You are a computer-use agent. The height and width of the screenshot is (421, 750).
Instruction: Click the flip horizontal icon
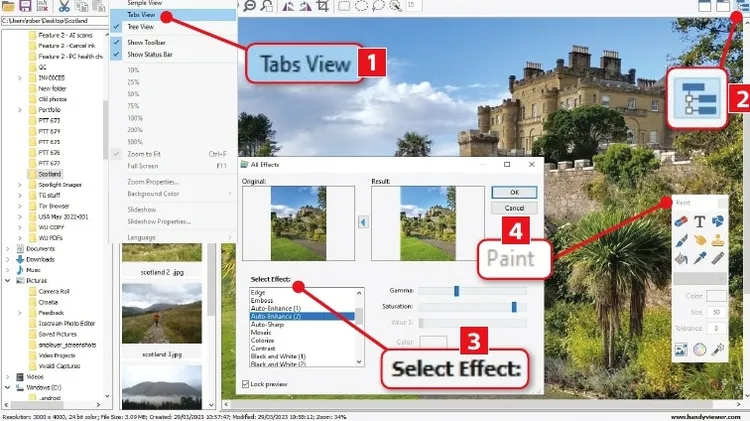click(x=288, y=6)
